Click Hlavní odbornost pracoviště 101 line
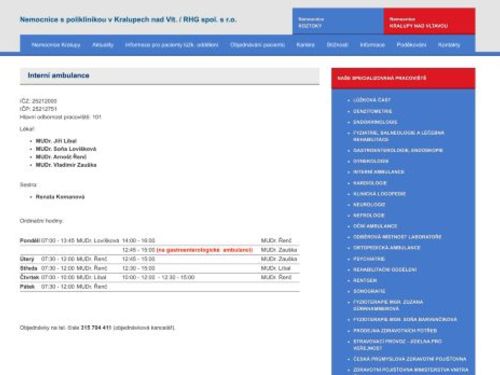This screenshot has height=375, width=500. (x=60, y=117)
